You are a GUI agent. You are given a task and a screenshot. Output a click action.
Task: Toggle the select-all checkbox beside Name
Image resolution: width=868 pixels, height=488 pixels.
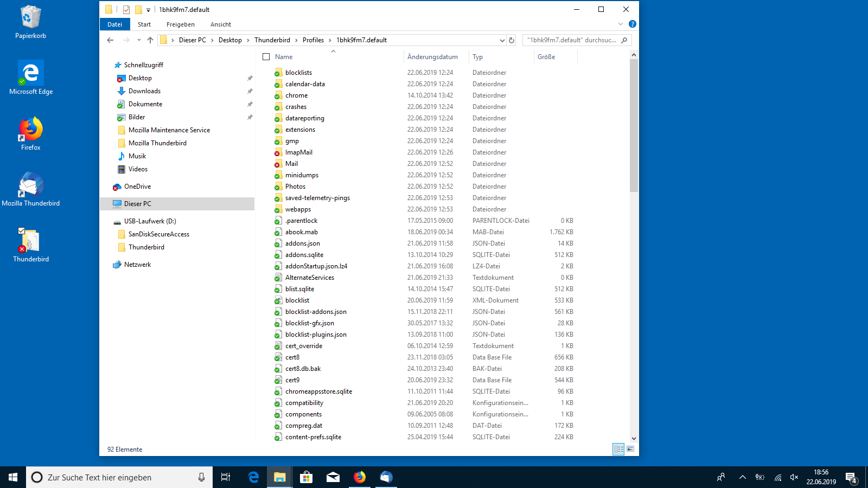pos(266,57)
